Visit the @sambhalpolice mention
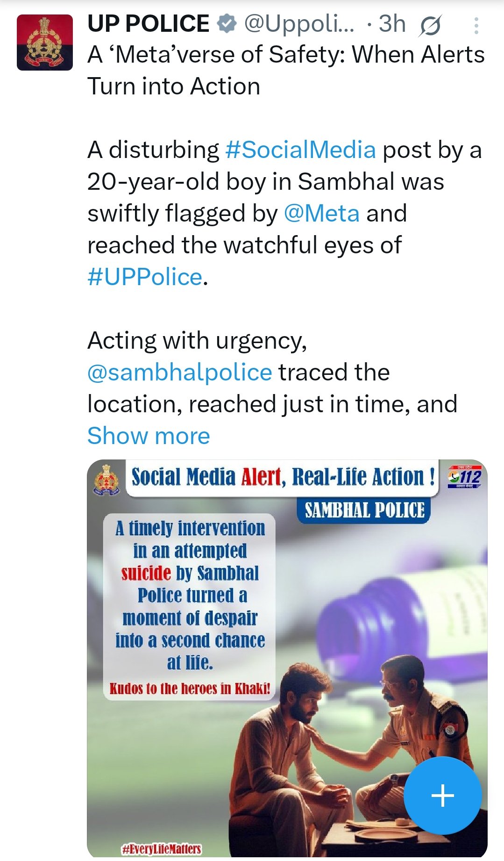The height and width of the screenshot is (861, 504). 180,373
